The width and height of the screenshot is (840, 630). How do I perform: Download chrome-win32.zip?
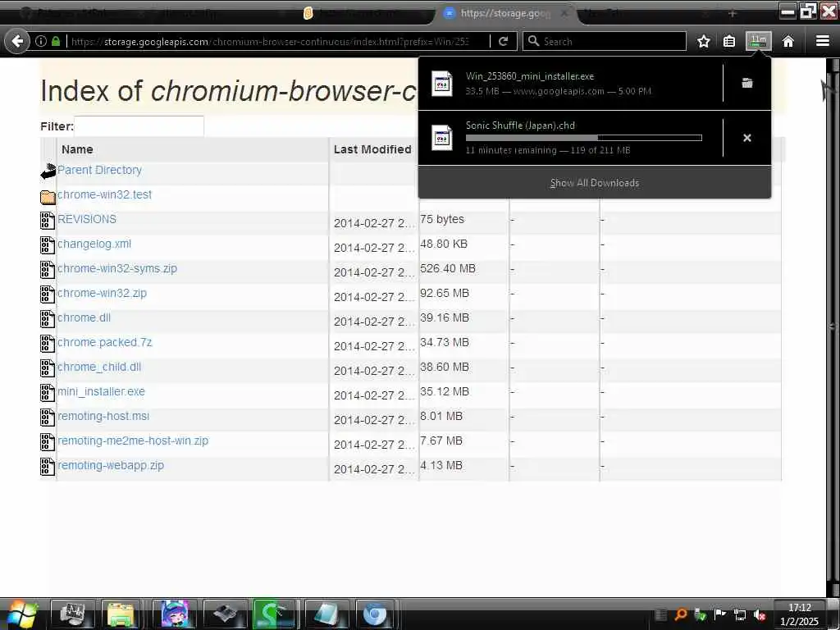point(102,293)
